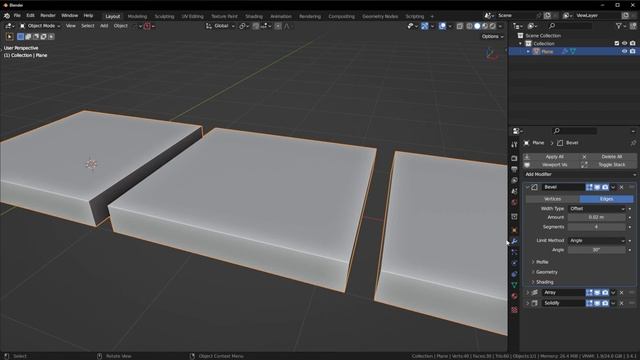The width and height of the screenshot is (640, 360).
Task: Open the Material properties tab
Action: (514, 296)
